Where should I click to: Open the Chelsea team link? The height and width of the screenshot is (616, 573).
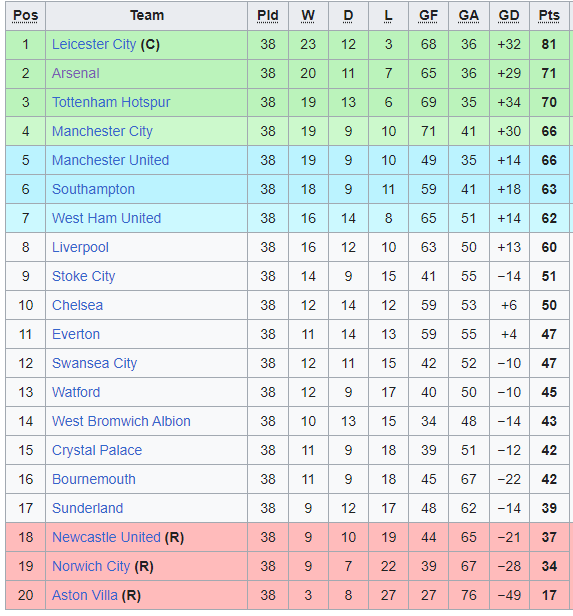click(77, 305)
